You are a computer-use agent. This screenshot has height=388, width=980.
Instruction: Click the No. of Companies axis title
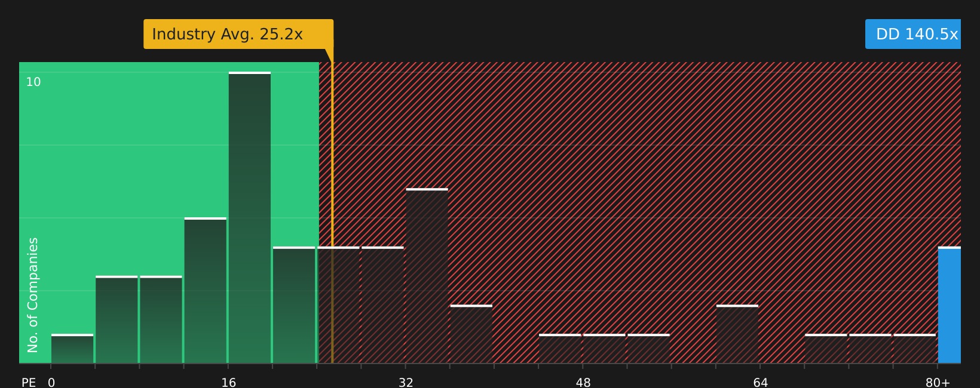pyautogui.click(x=33, y=295)
